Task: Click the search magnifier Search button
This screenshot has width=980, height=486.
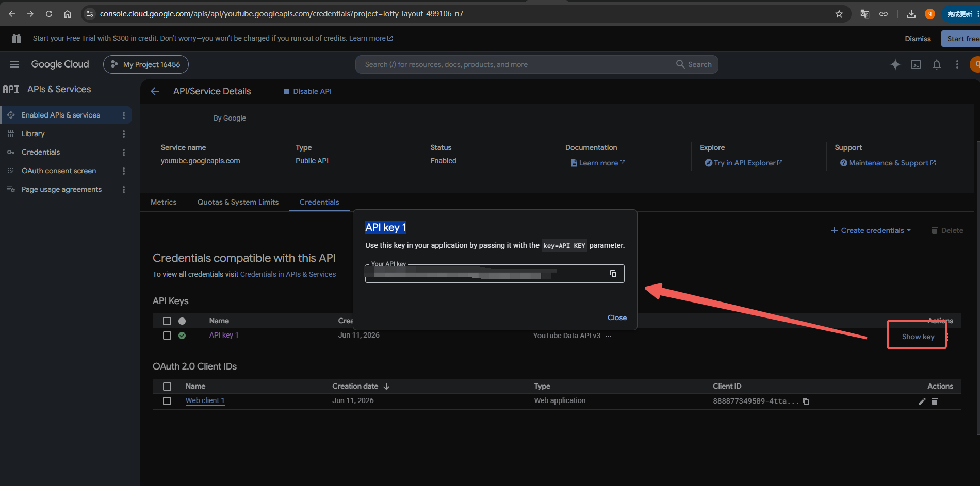Action: [x=694, y=64]
